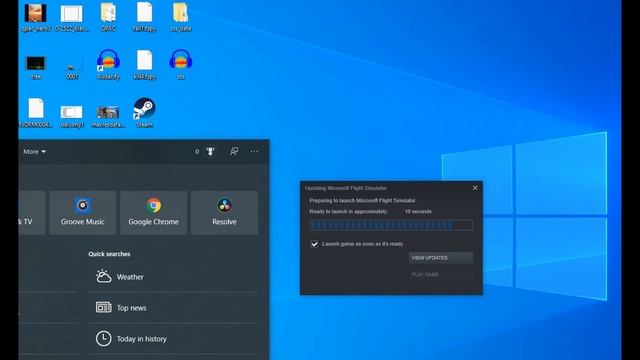Screen dimensions: 640x360
Task: Run the Weather quick search
Action: pos(173,277)
